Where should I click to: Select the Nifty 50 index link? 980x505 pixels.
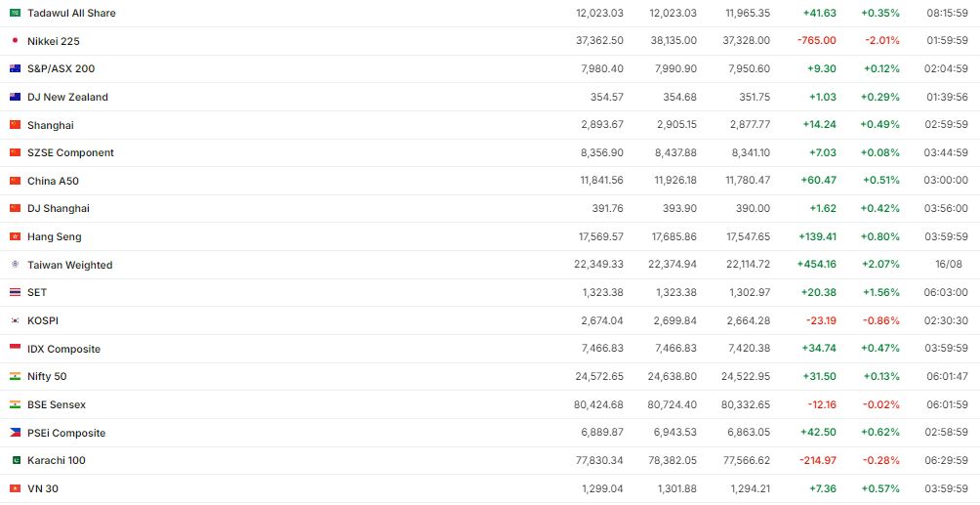click(x=47, y=376)
